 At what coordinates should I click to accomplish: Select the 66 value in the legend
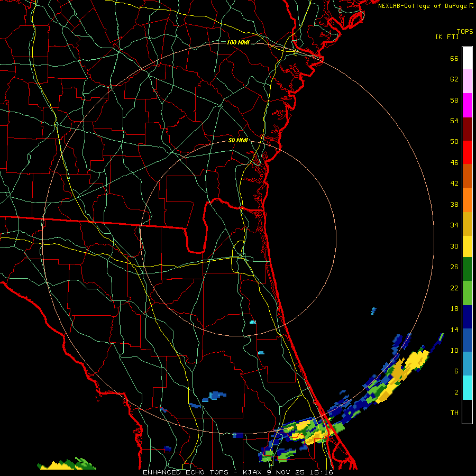454,58
